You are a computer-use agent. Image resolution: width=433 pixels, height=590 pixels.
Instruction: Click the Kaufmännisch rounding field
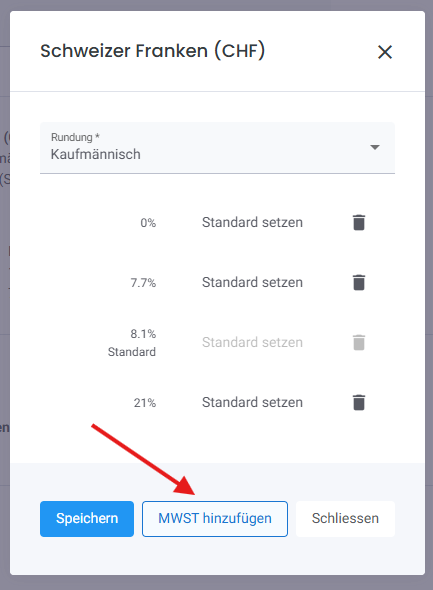pyautogui.click(x=217, y=148)
